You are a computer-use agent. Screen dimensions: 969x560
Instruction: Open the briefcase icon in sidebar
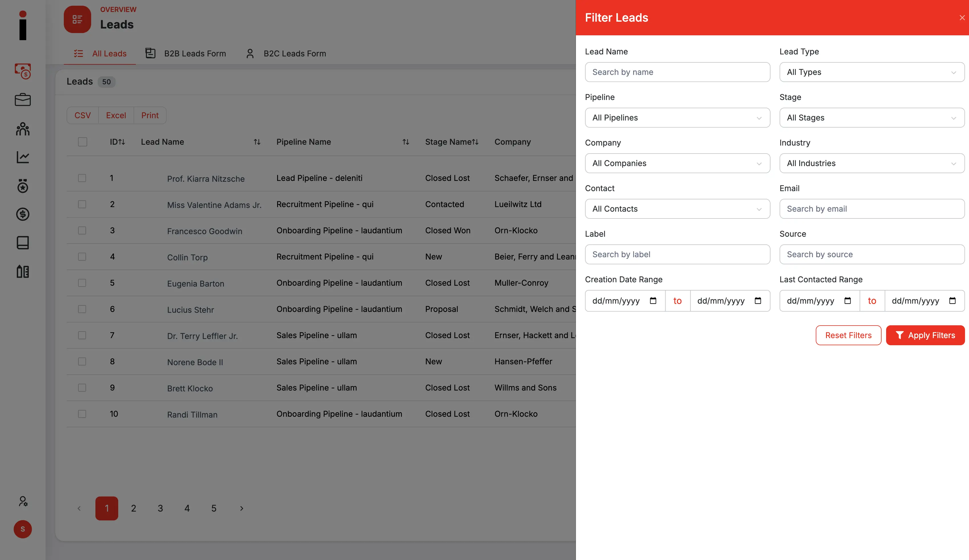23,100
